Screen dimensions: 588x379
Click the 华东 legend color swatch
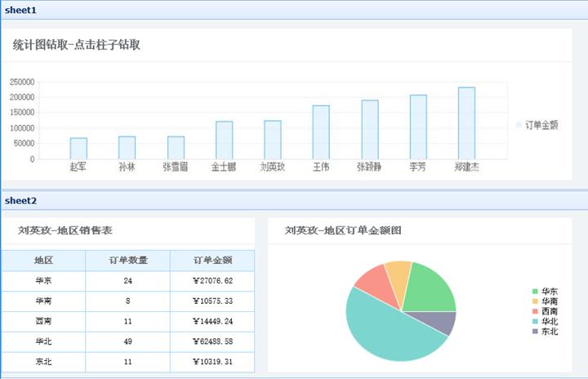point(535,291)
